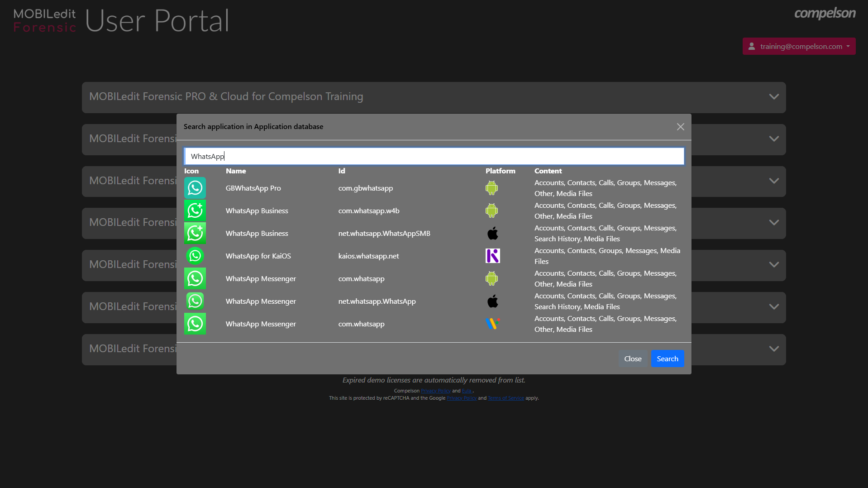Expand the Compelson Training license panel
Image resolution: width=868 pixels, height=488 pixels.
pos(774,97)
